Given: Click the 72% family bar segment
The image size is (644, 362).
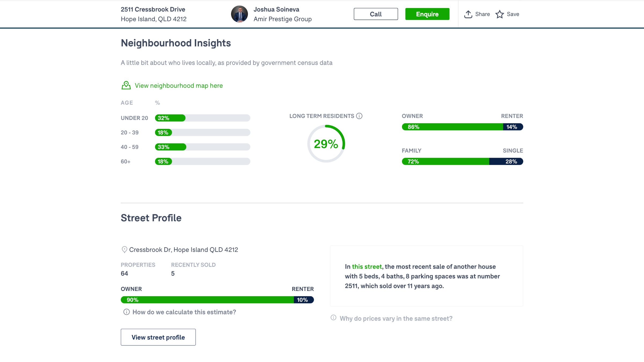Looking at the screenshot, I should point(445,161).
